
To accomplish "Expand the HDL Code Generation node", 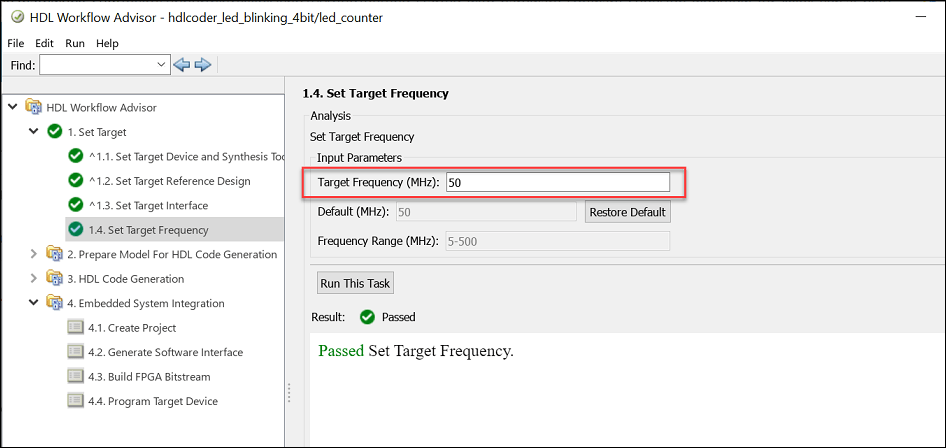I will [34, 279].
